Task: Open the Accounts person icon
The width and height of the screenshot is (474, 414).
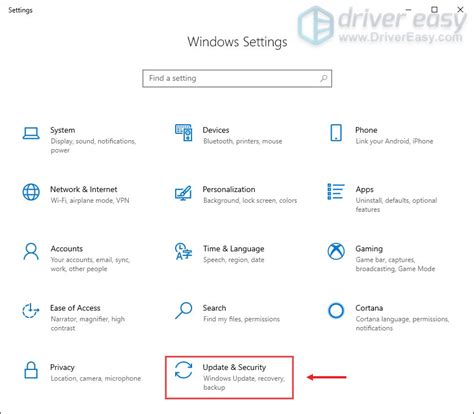Action: tap(31, 251)
